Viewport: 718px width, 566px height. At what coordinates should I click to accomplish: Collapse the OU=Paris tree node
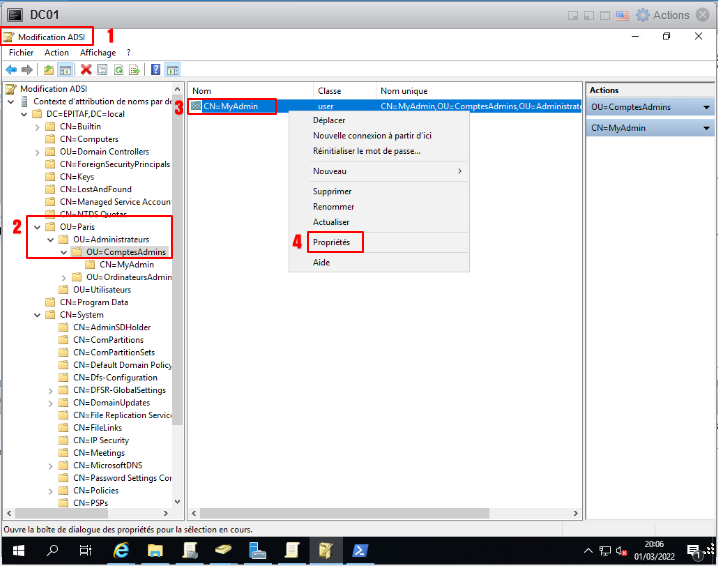37,227
